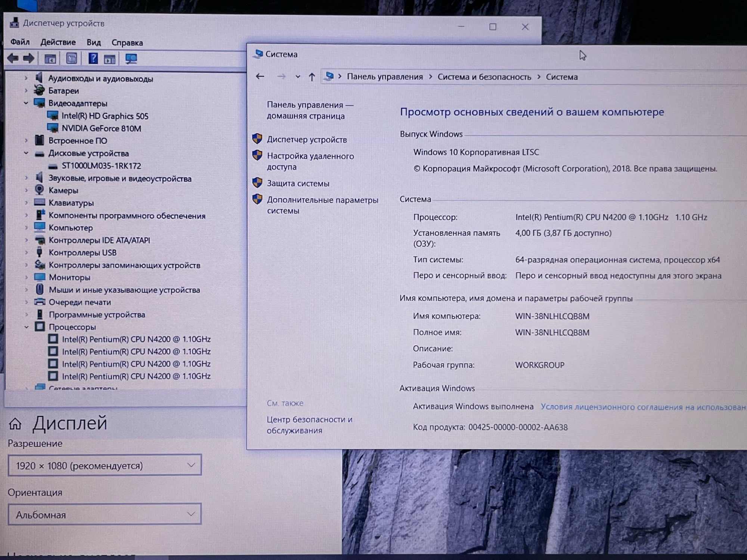
Task: Click the shield icon beside Настройка удаленного доступа
Action: pos(257,155)
